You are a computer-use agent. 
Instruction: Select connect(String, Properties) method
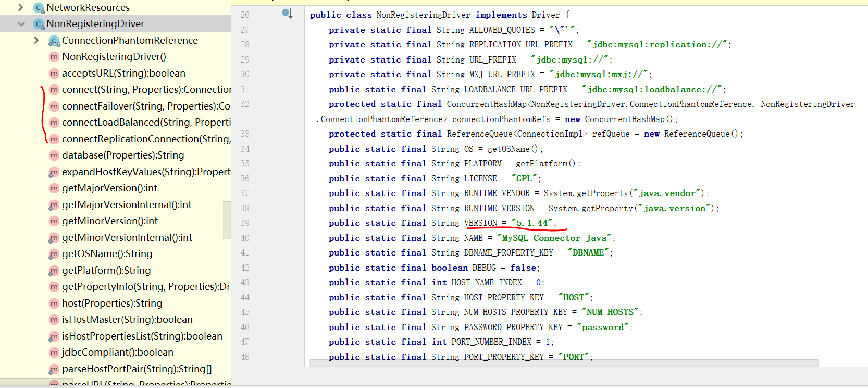tap(146, 89)
